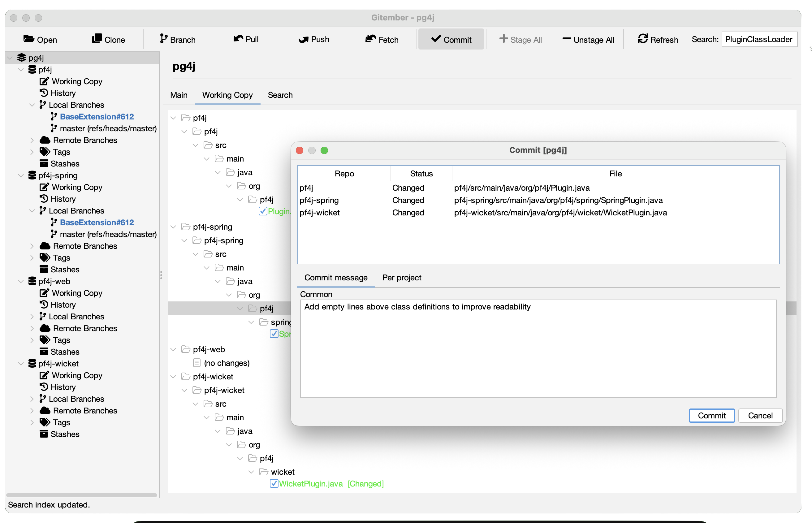Select the pf4j-spring row in commit table
The width and height of the screenshot is (812, 523).
538,200
